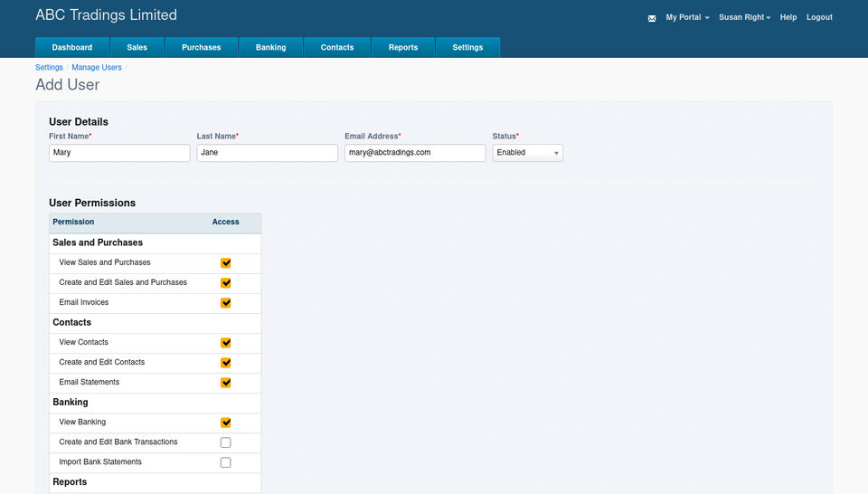Click the View Sales and Purchases label
This screenshot has height=494, width=868.
[105, 262]
